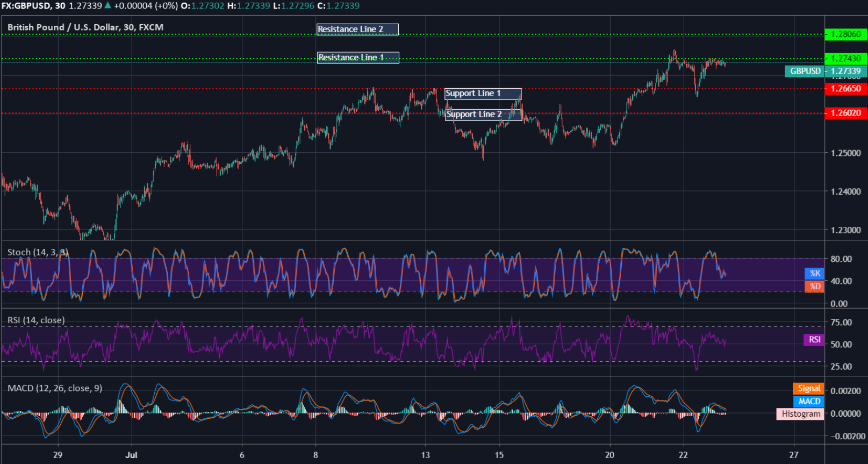Click the blue MACD legend badge

pos(808,401)
